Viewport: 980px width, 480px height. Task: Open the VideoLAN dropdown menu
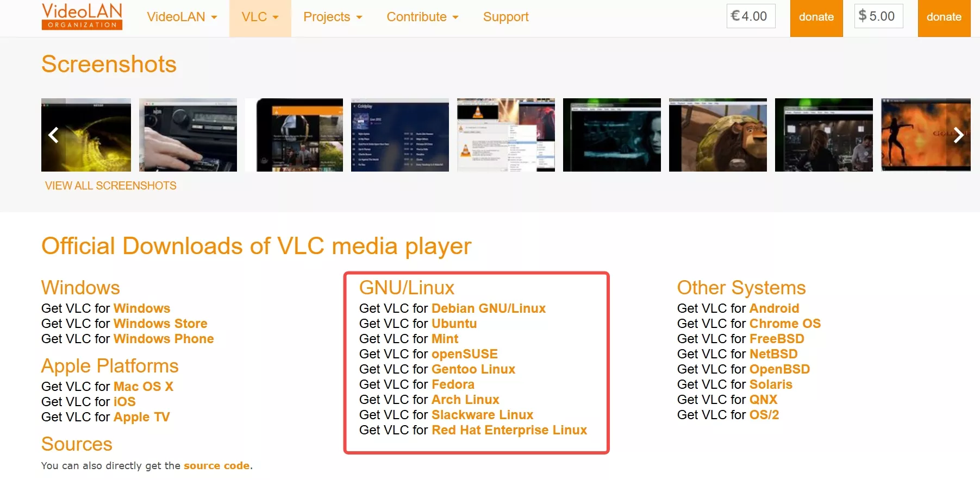coord(182,17)
